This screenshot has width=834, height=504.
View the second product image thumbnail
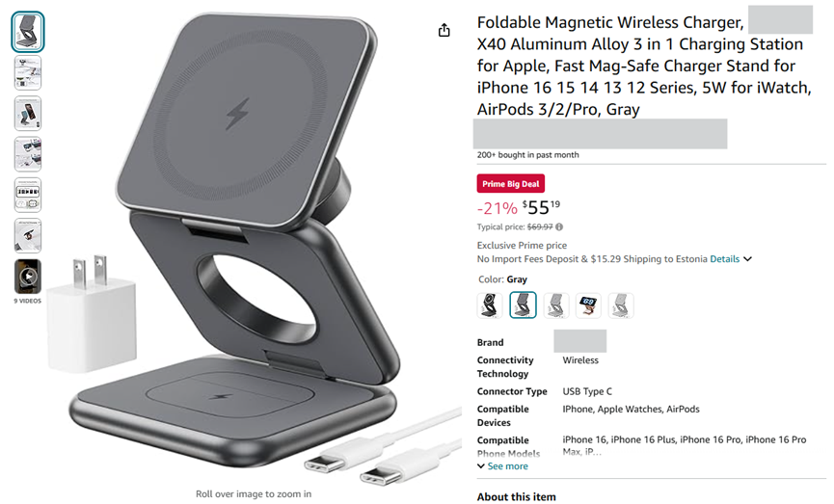(x=28, y=73)
